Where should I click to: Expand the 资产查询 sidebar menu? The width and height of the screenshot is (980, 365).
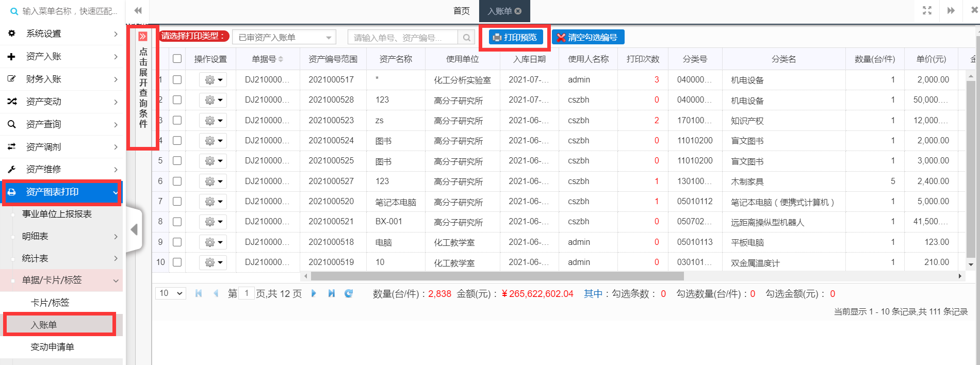[62, 124]
